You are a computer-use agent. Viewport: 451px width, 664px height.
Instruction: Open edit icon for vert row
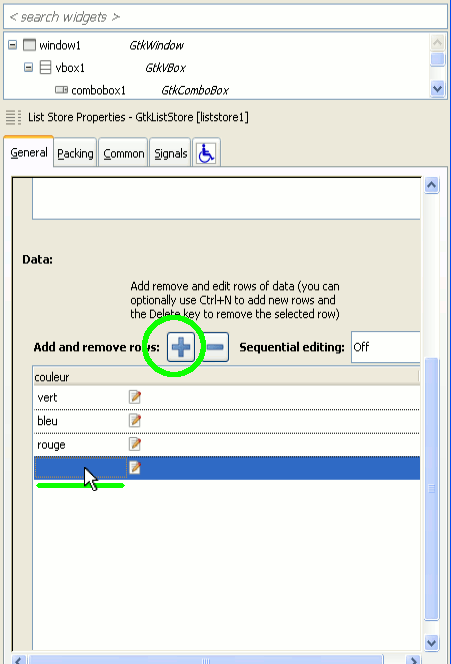135,397
